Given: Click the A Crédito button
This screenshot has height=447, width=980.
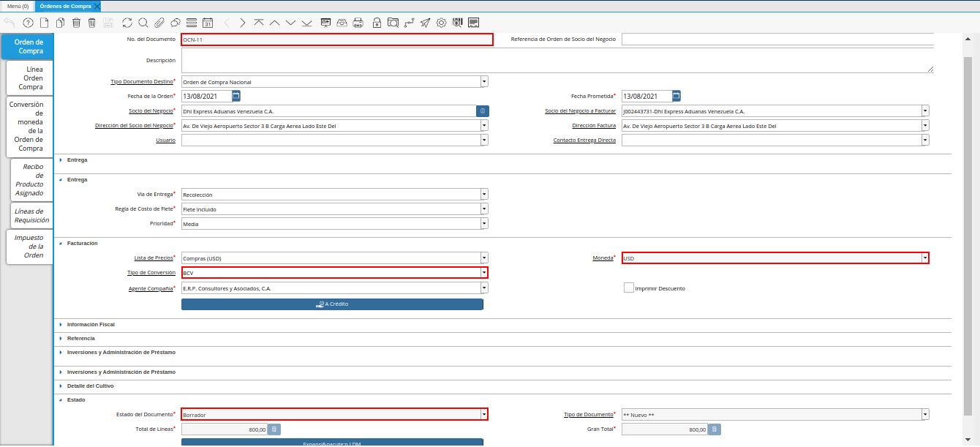Looking at the screenshot, I should pyautogui.click(x=332, y=304).
